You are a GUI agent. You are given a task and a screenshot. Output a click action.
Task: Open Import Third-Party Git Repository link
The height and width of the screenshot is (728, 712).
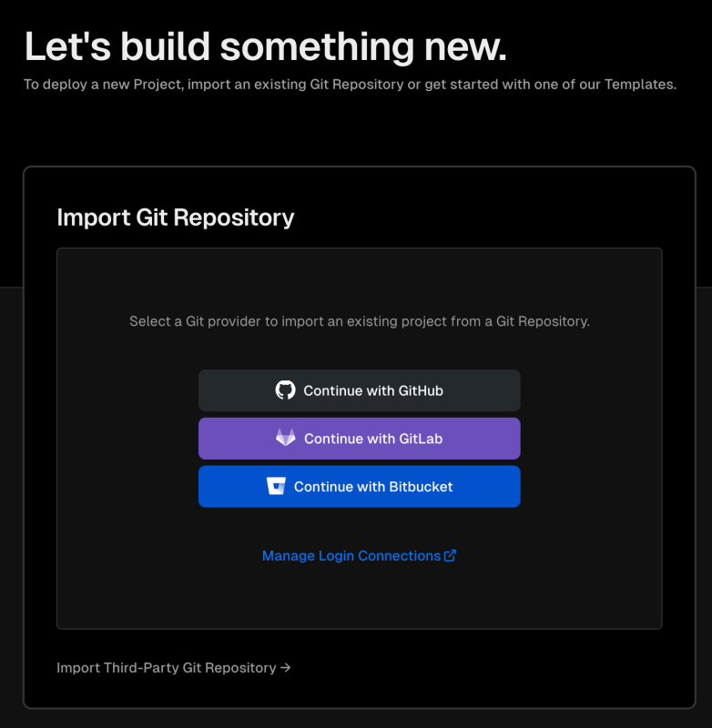[x=174, y=668]
